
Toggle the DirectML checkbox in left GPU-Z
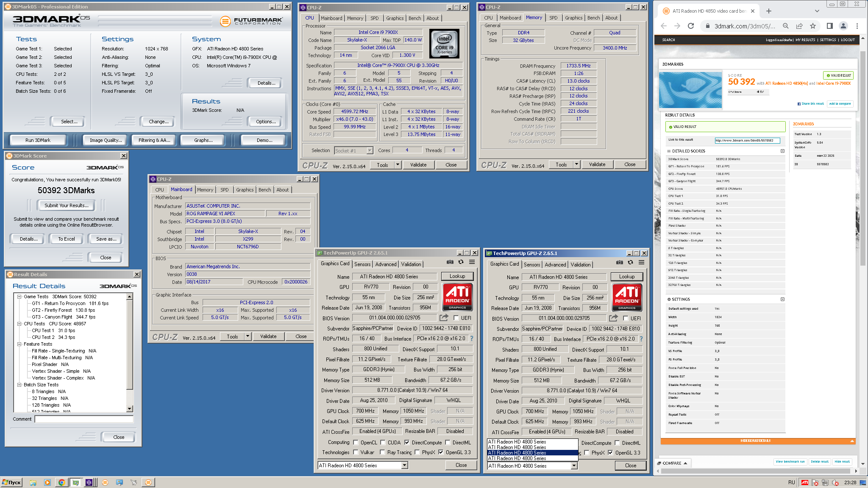(448, 442)
